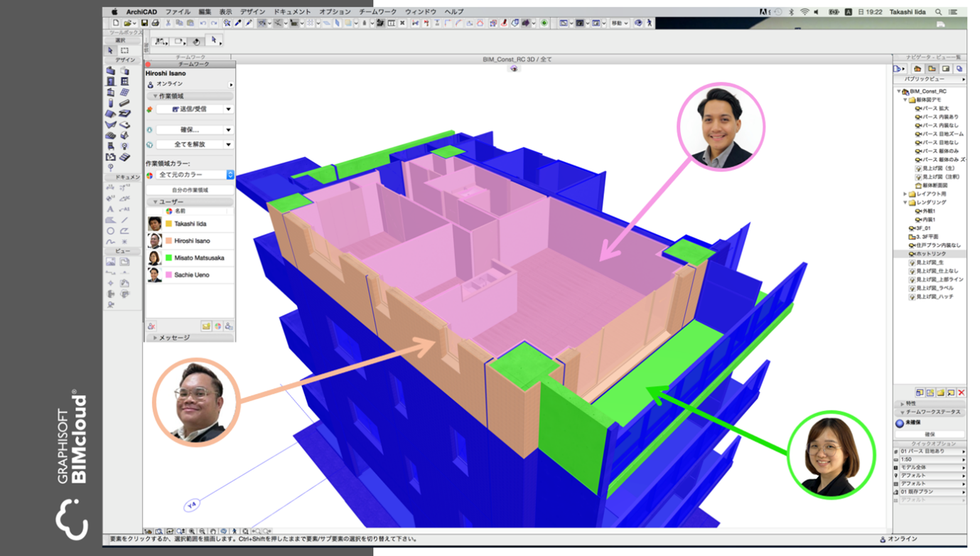Screen dimensions: 980x556
Task: Select the Arrow selection tool in toolbox
Action: [x=110, y=50]
